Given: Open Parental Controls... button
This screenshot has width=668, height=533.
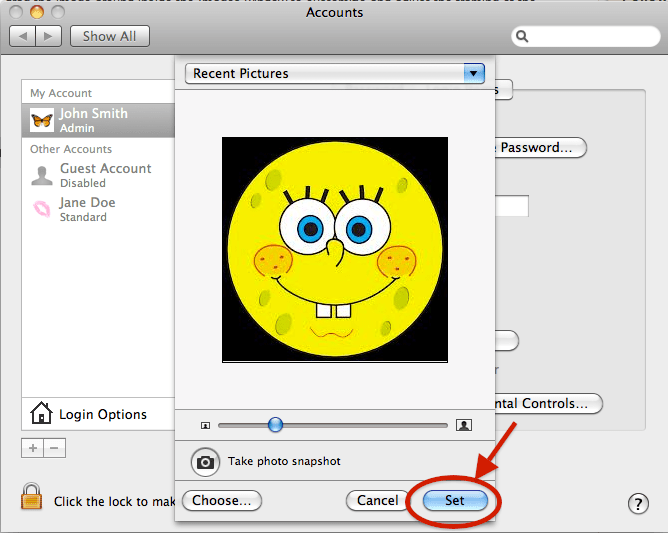Looking at the screenshot, I should pos(548,403).
